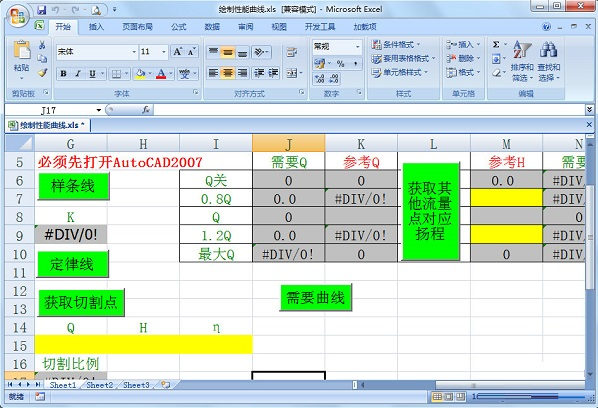Click the green 需要曲线 button
This screenshot has width=598, height=408.
(315, 297)
